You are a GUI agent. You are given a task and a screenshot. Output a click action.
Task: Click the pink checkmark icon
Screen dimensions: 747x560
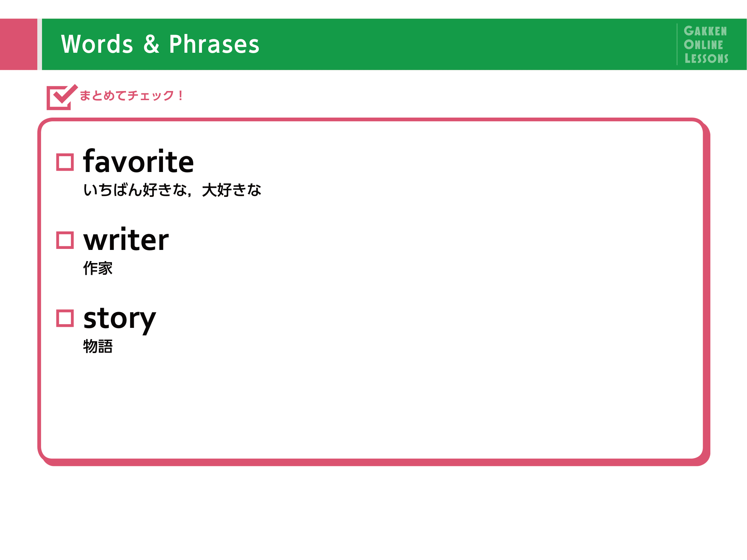point(62,97)
